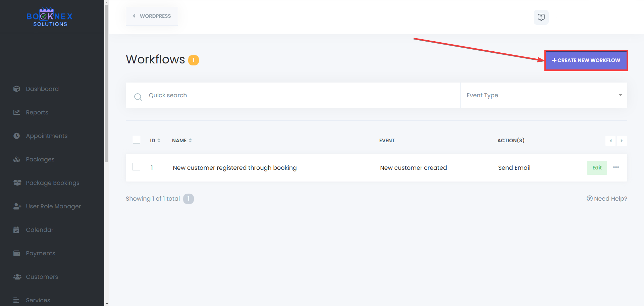644x306 pixels.
Task: Open the three-dot menu on the workflow row
Action: coord(616,167)
